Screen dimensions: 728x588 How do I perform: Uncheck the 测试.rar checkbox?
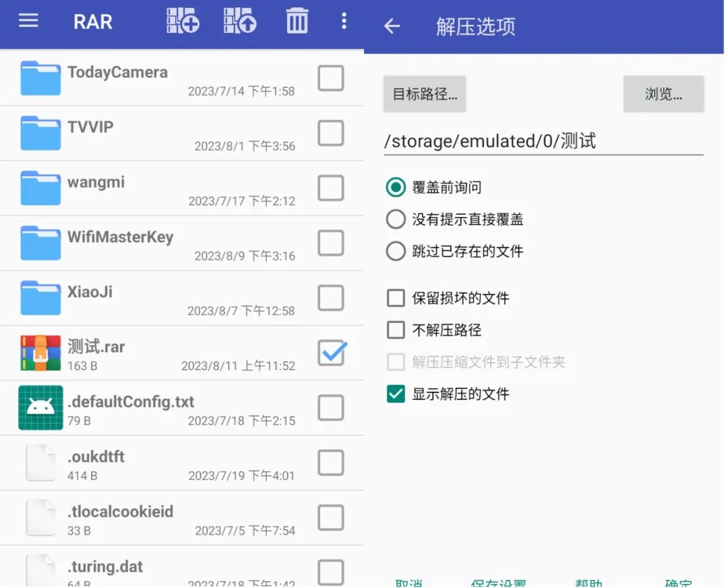(x=331, y=353)
